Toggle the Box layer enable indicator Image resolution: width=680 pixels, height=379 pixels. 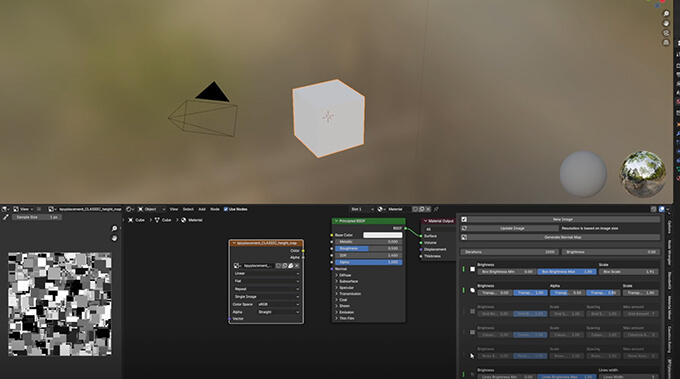pos(464,269)
